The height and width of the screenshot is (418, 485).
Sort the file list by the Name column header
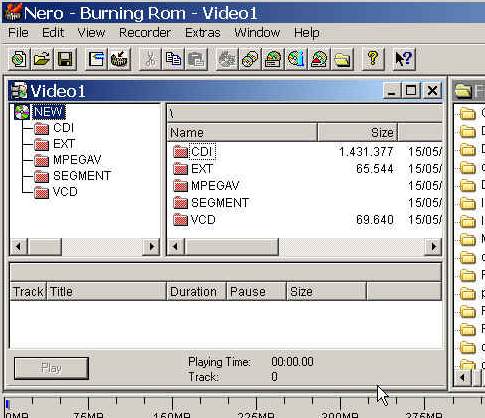coord(242,133)
